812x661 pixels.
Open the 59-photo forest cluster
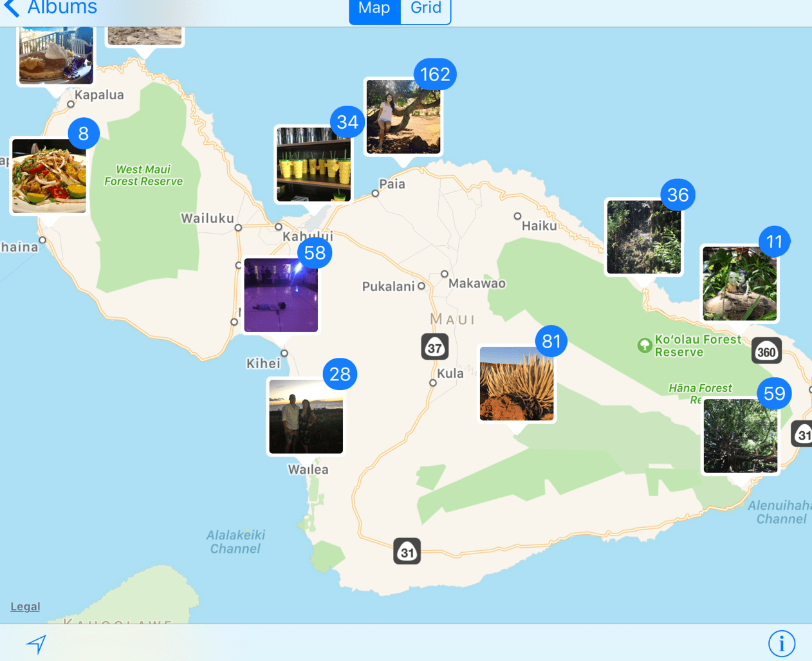(740, 436)
